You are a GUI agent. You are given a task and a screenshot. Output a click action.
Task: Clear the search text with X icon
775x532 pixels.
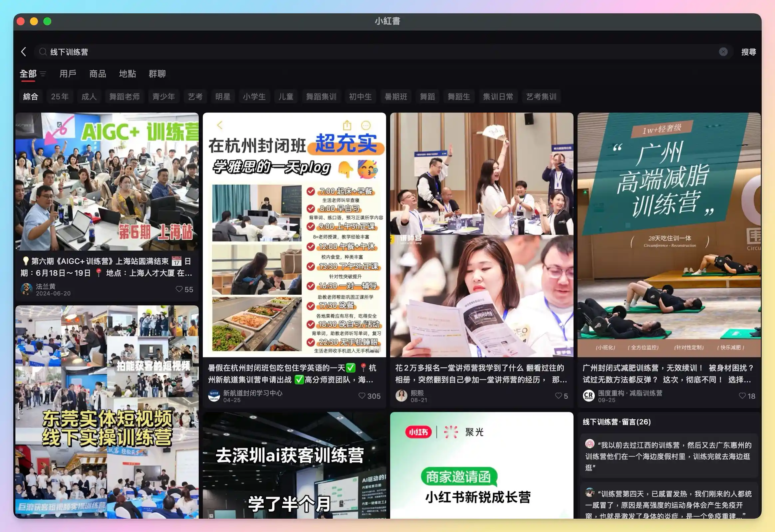(x=723, y=52)
